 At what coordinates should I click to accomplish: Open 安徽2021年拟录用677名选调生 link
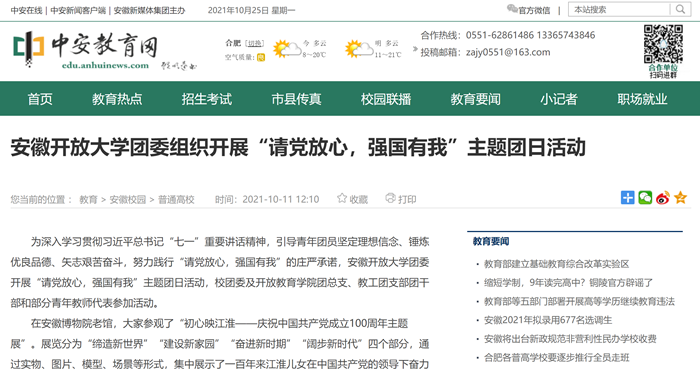[x=548, y=320]
